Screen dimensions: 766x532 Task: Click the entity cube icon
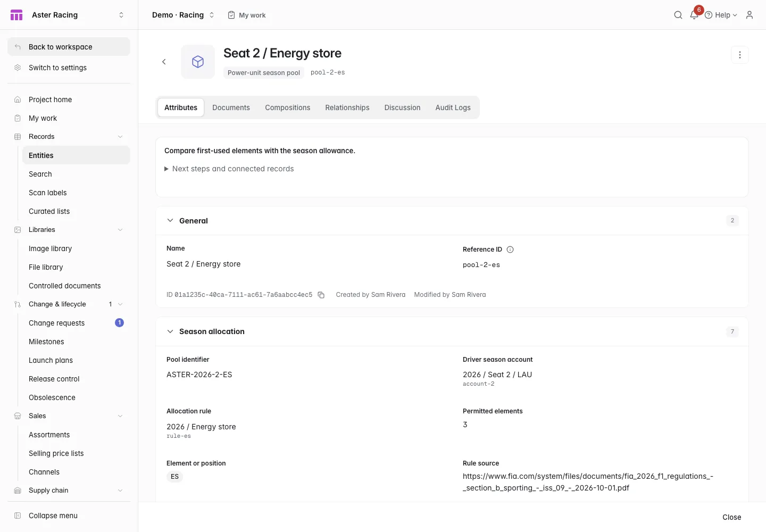(x=198, y=62)
